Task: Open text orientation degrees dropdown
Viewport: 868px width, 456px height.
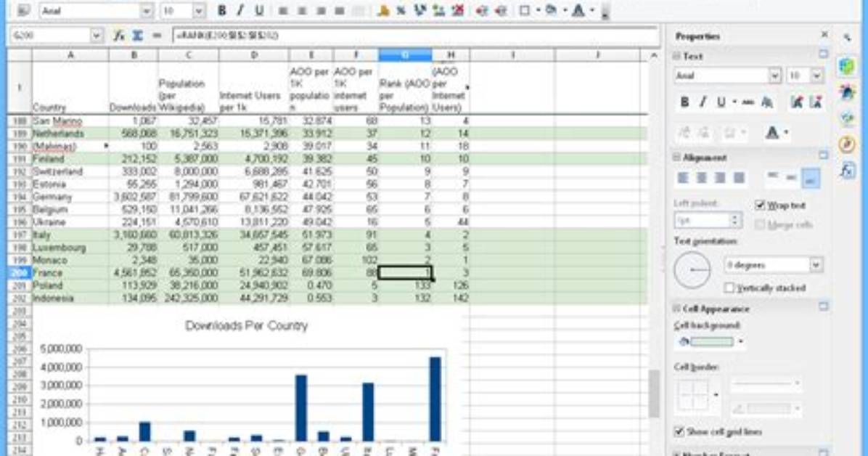Action: coord(816,265)
